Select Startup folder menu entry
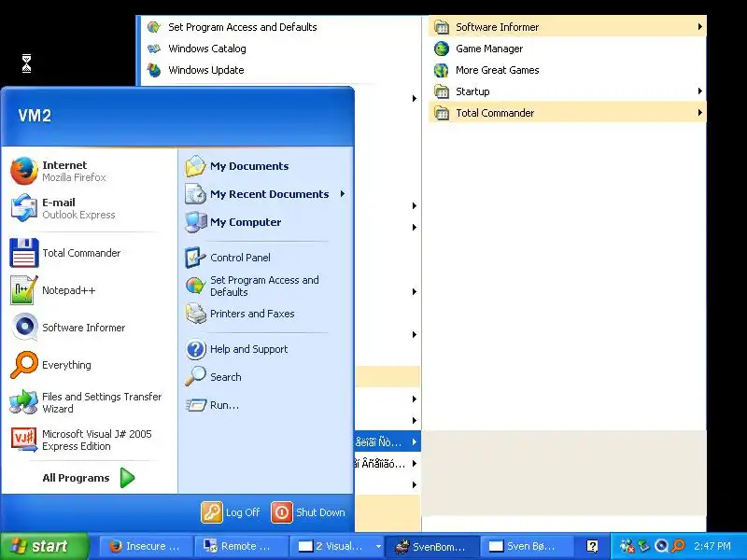Screen dimensions: 747x560 coord(568,91)
